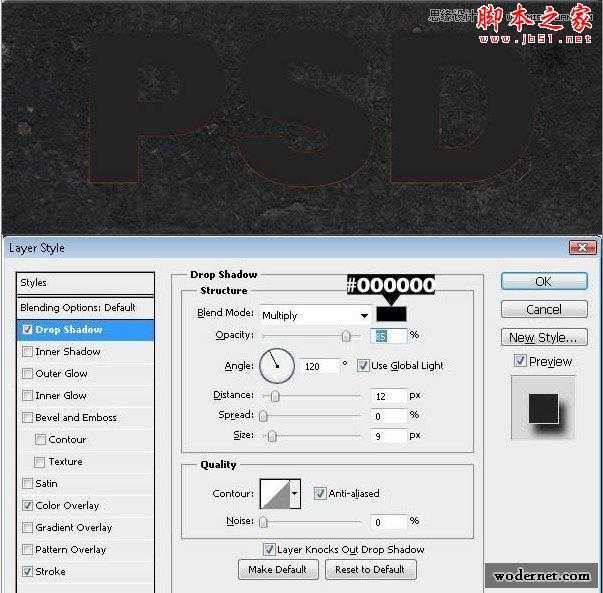Click the Opacity percent input field
The height and width of the screenshot is (593, 603).
tap(388, 336)
